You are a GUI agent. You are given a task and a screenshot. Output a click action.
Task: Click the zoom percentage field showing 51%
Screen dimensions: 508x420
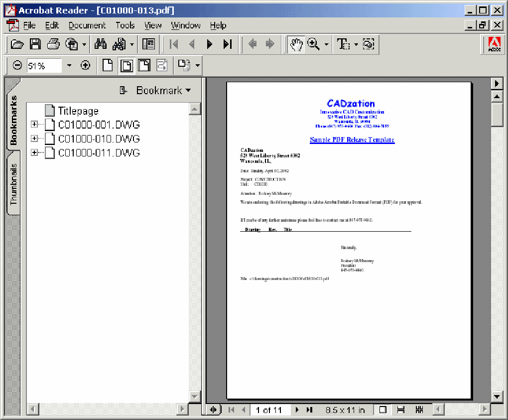(x=44, y=66)
